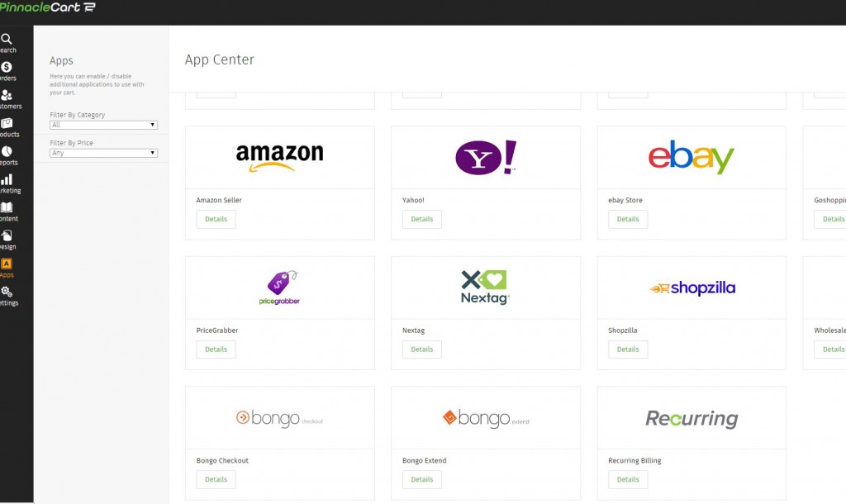The width and height of the screenshot is (846, 504).
Task: Click the ebay Store app name
Action: pyautogui.click(x=625, y=200)
